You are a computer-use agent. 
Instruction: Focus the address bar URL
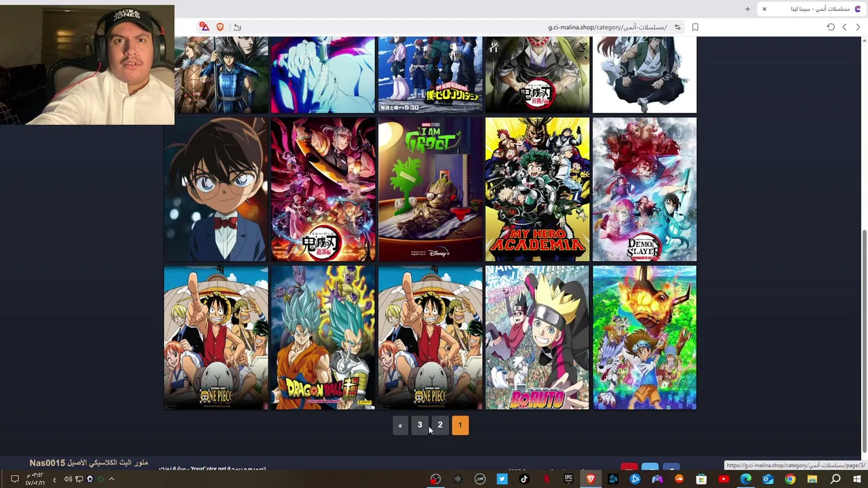(x=608, y=27)
